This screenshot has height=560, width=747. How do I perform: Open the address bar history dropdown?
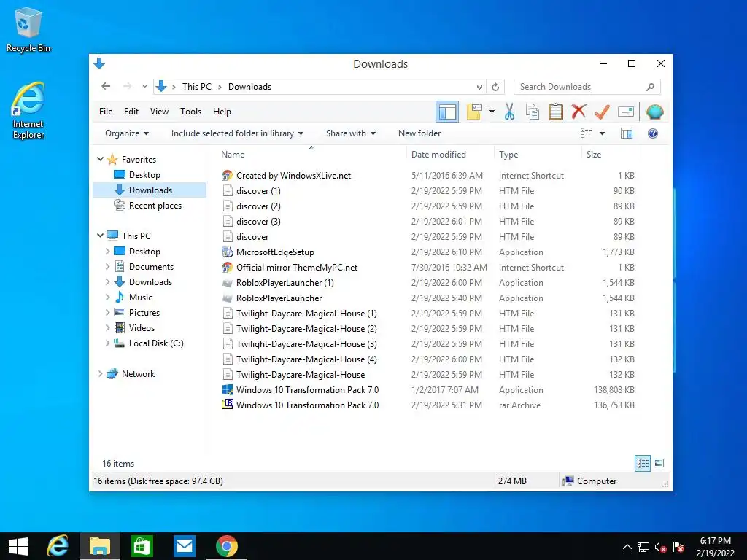[479, 87]
